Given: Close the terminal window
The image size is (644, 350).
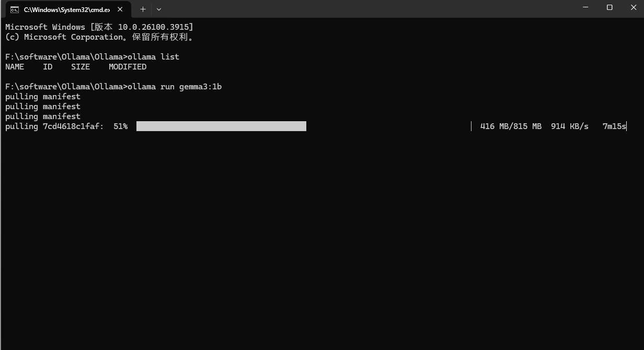Looking at the screenshot, I should coord(633,7).
